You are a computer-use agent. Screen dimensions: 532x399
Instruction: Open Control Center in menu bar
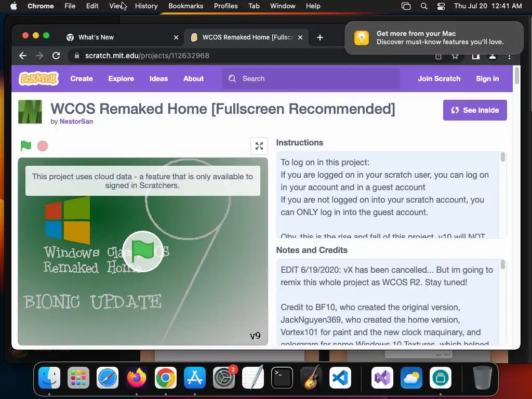click(x=441, y=6)
